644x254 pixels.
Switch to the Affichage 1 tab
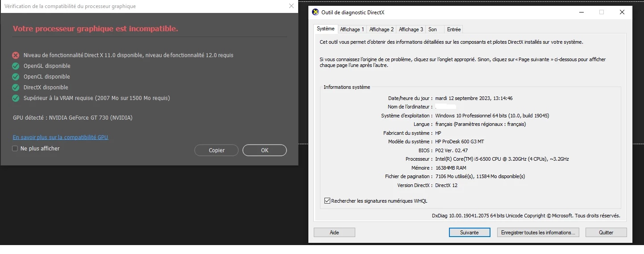(352, 29)
